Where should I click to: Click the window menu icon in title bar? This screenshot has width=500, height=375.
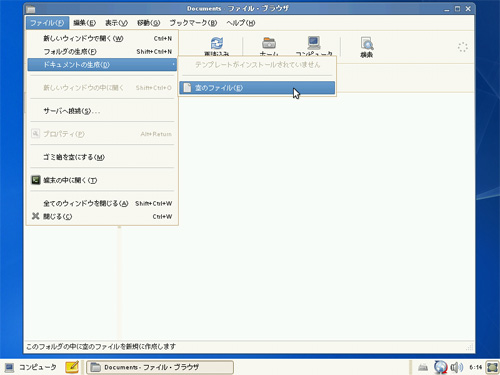click(x=31, y=9)
